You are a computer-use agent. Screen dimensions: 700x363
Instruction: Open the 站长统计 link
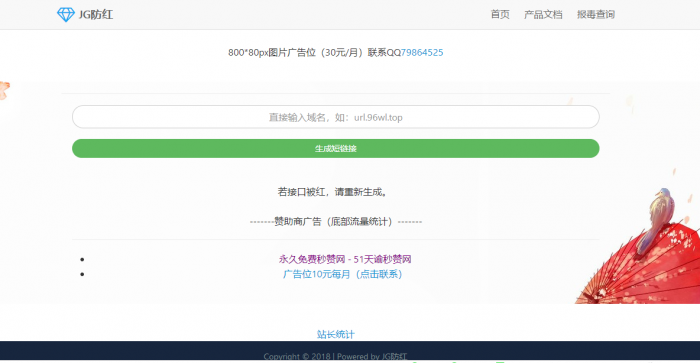coord(336,334)
